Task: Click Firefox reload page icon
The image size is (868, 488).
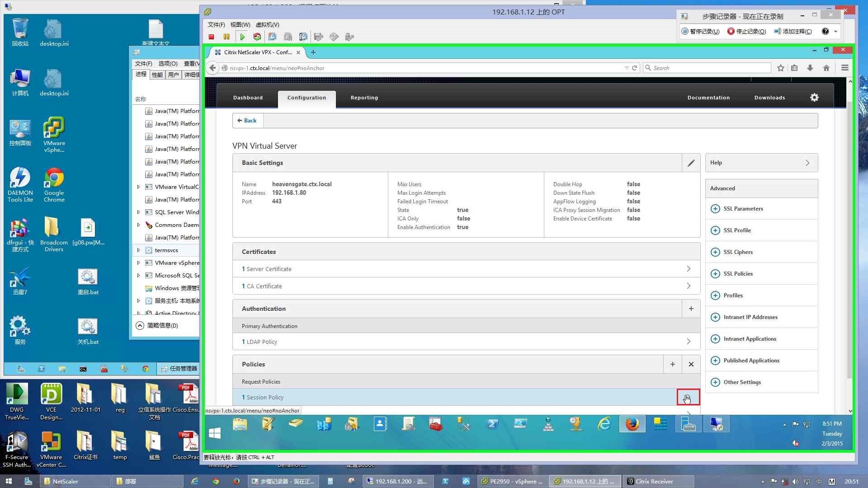Action: 634,68
